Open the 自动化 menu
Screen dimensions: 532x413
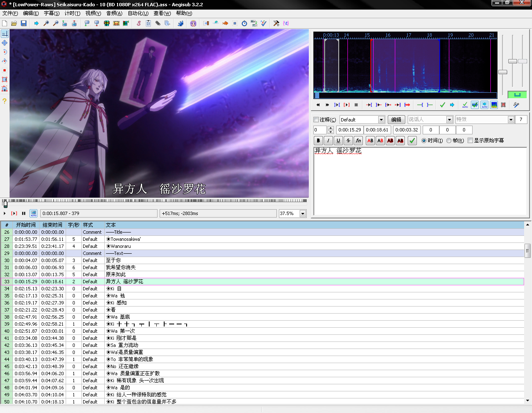point(138,13)
